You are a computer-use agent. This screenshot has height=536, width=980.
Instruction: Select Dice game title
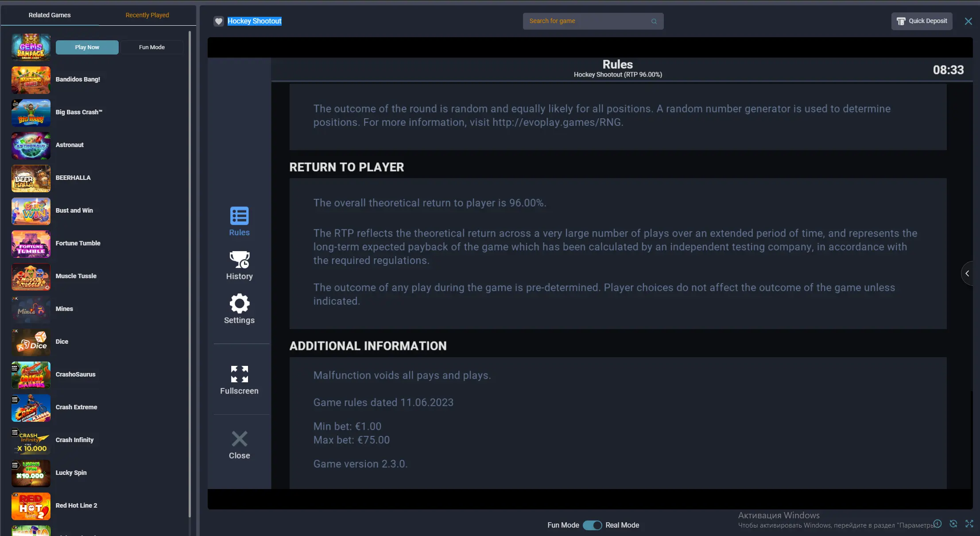click(x=62, y=342)
